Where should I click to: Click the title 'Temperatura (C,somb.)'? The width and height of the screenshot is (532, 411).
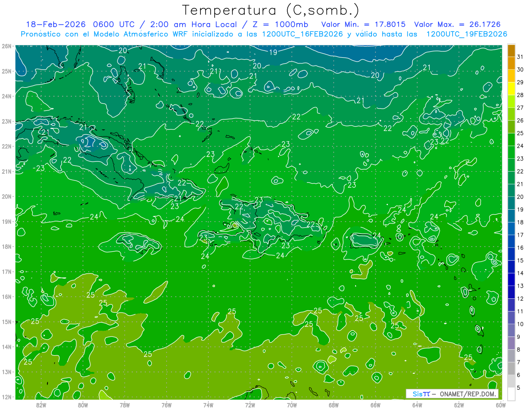[271, 10]
